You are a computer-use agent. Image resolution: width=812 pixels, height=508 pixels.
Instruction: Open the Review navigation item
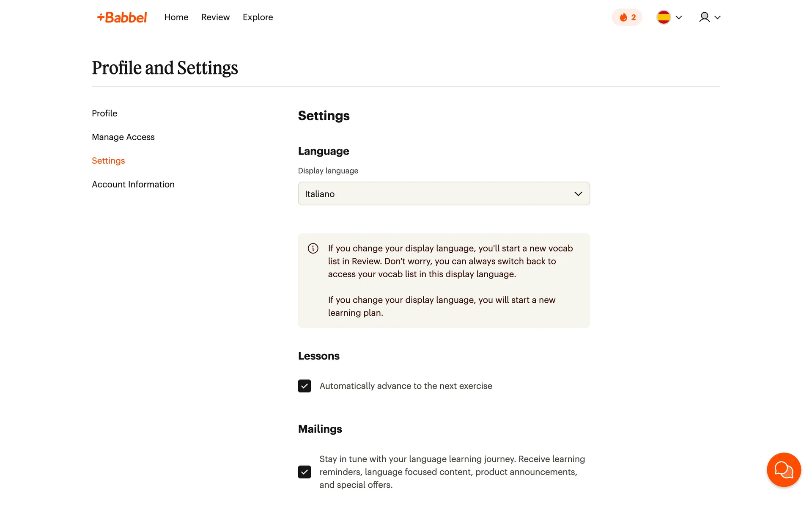(215, 17)
